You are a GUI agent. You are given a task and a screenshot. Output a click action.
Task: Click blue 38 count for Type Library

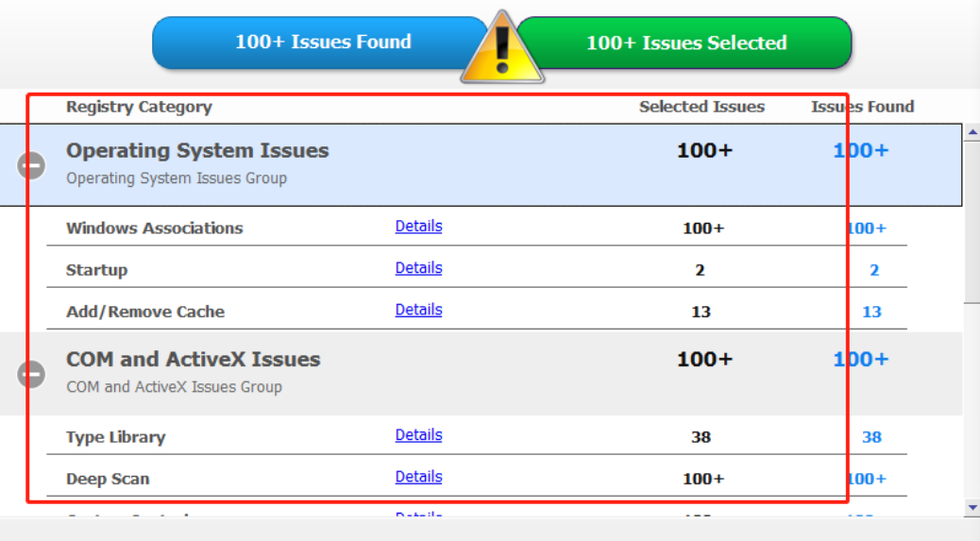pyautogui.click(x=871, y=437)
